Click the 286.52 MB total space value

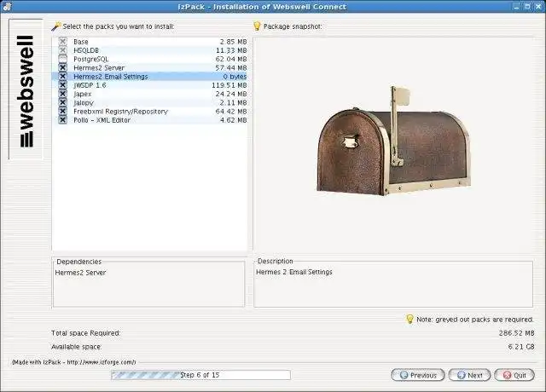point(517,333)
